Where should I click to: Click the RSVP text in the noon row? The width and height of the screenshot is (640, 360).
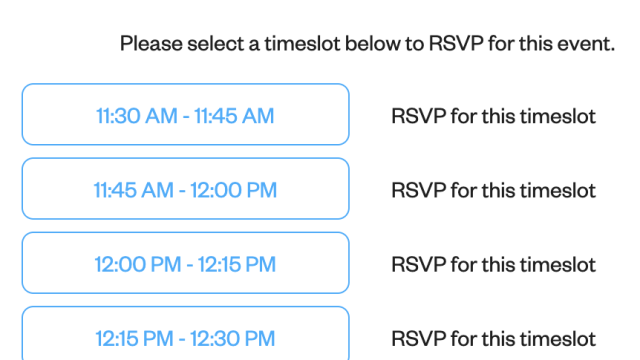click(x=493, y=264)
